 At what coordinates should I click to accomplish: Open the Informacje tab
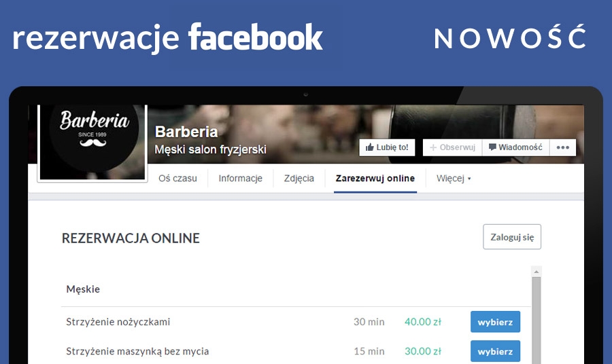(x=241, y=179)
